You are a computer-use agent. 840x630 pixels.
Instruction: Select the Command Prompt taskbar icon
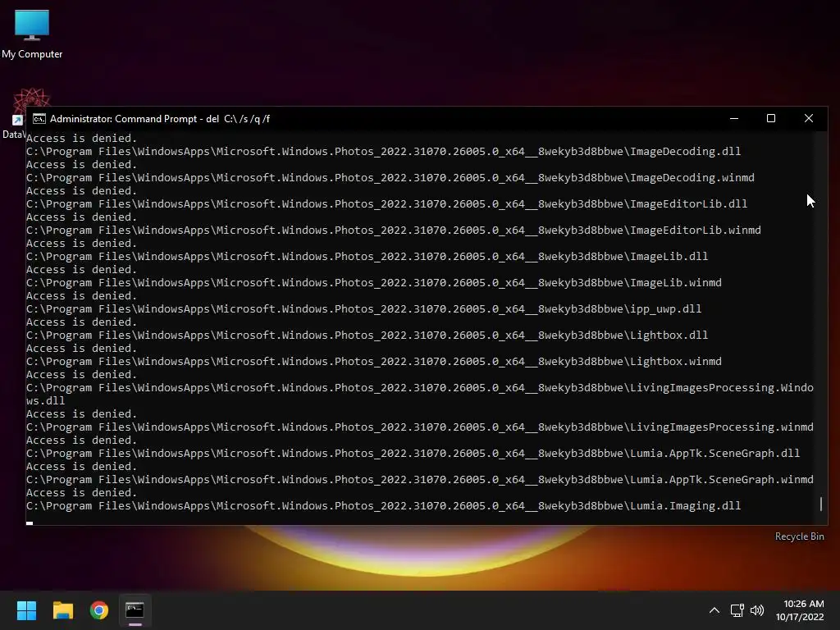coord(135,610)
